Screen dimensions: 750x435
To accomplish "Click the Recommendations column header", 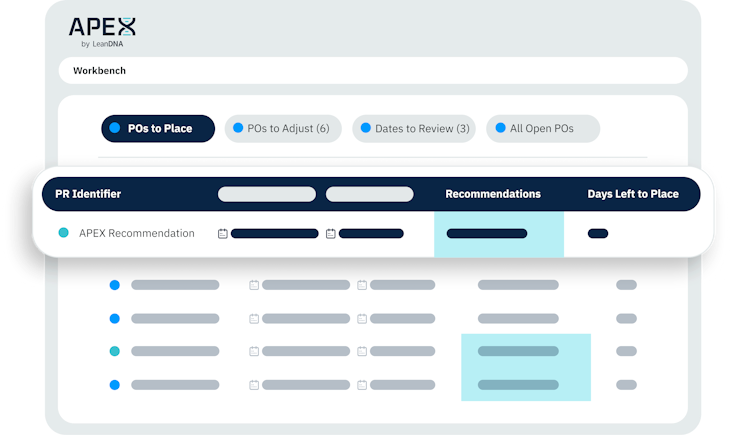I will click(493, 194).
